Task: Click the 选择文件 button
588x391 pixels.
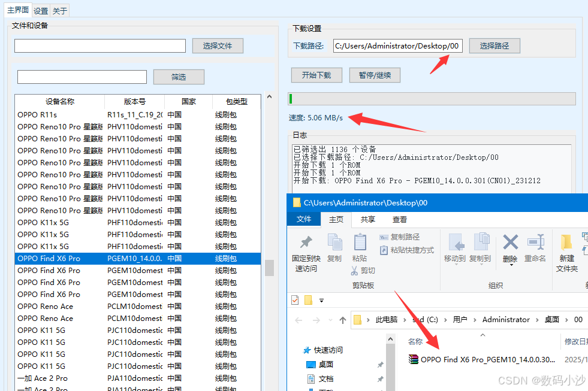Action: pos(218,46)
